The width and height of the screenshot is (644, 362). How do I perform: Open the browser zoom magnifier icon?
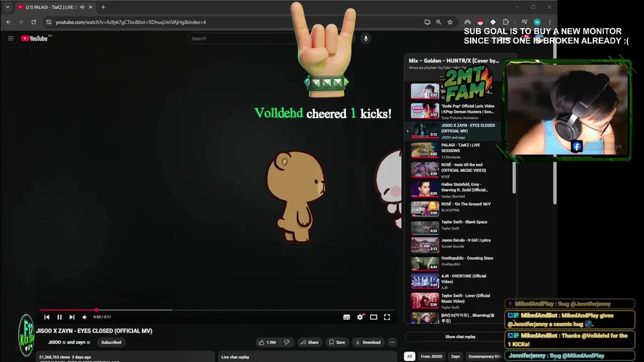pyautogui.click(x=439, y=22)
